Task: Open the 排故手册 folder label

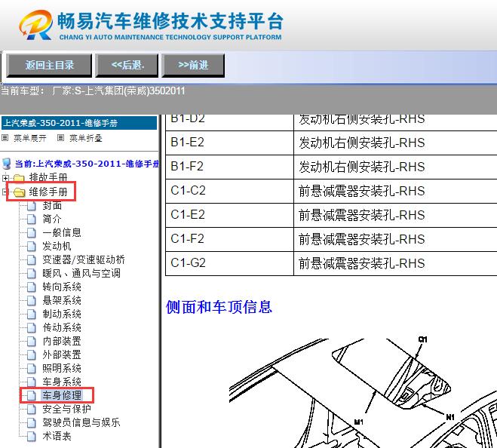Action: click(x=48, y=177)
